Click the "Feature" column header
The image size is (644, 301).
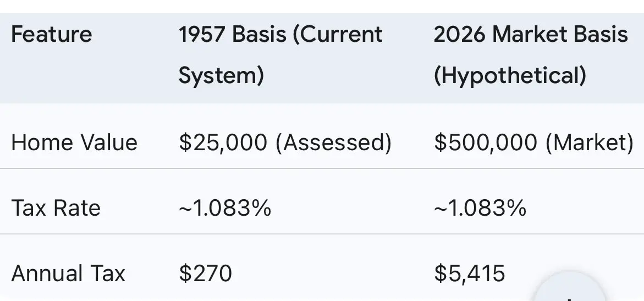click(51, 35)
